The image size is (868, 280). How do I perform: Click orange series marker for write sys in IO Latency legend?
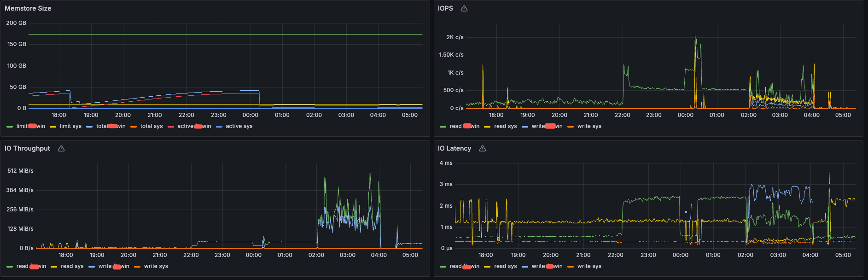(571, 267)
